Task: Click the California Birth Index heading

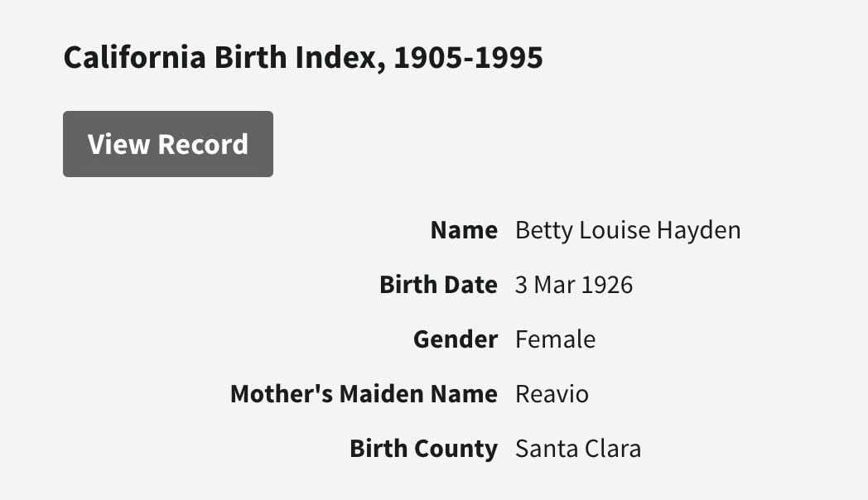Action: (x=303, y=58)
